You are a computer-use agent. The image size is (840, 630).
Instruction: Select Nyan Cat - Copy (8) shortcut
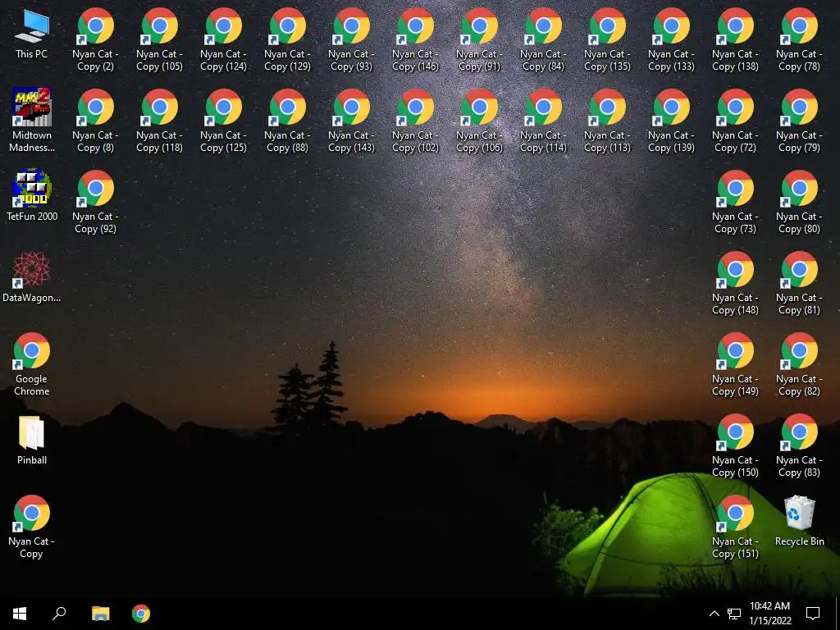pos(95,121)
